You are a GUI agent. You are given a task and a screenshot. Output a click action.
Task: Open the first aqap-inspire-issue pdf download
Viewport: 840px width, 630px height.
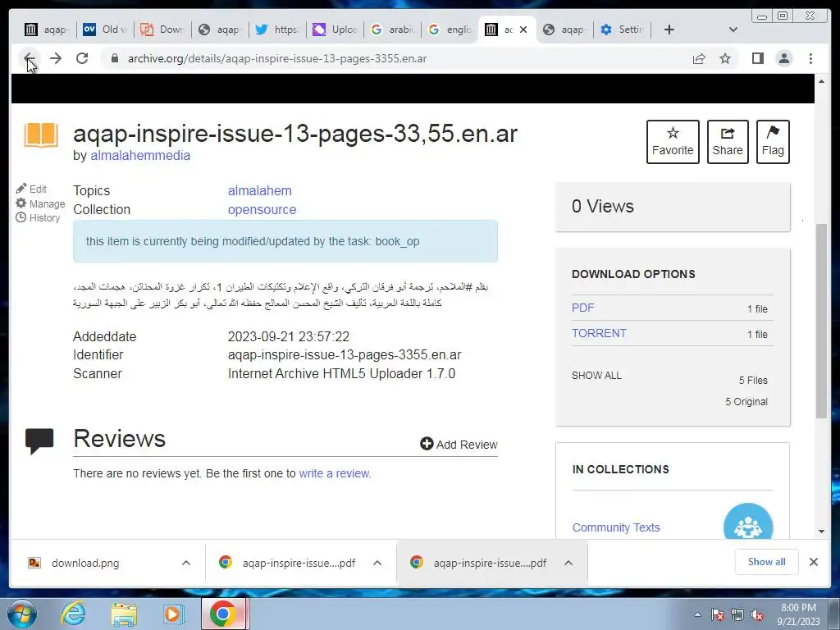(288, 563)
